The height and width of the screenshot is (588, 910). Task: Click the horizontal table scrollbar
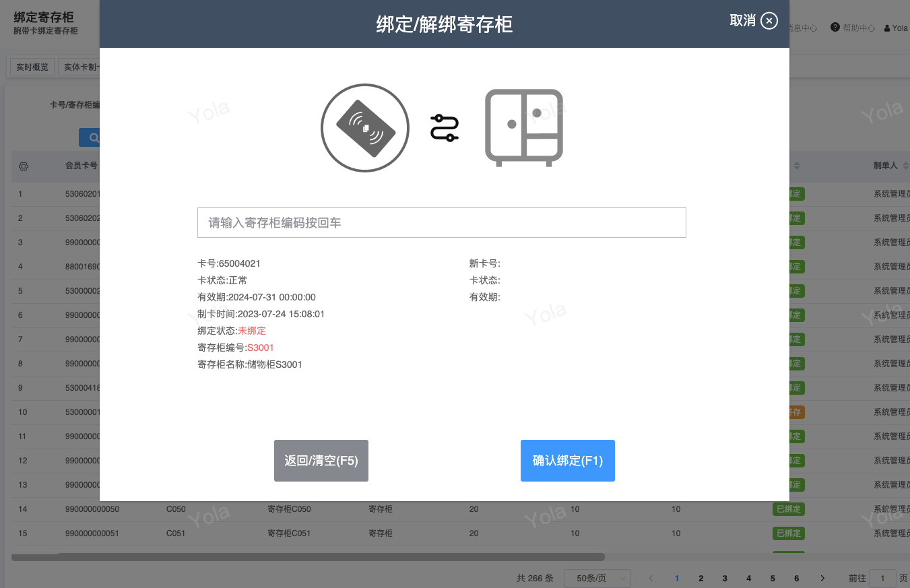(x=308, y=557)
